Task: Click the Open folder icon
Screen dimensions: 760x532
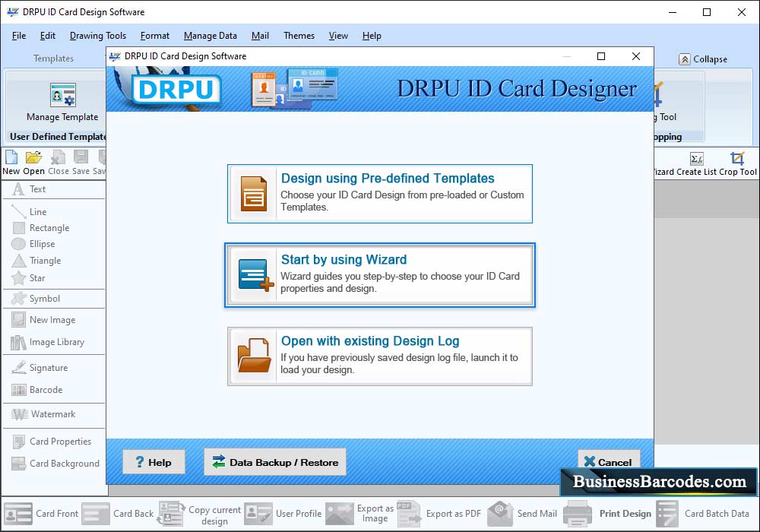Action: [33, 157]
